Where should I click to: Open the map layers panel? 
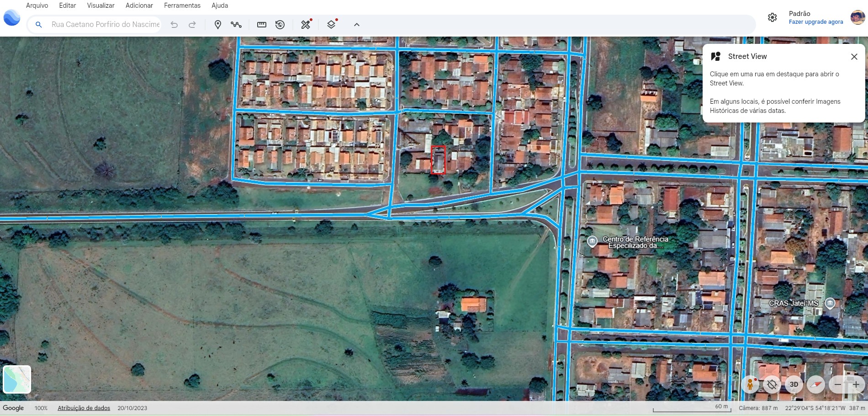[332, 25]
